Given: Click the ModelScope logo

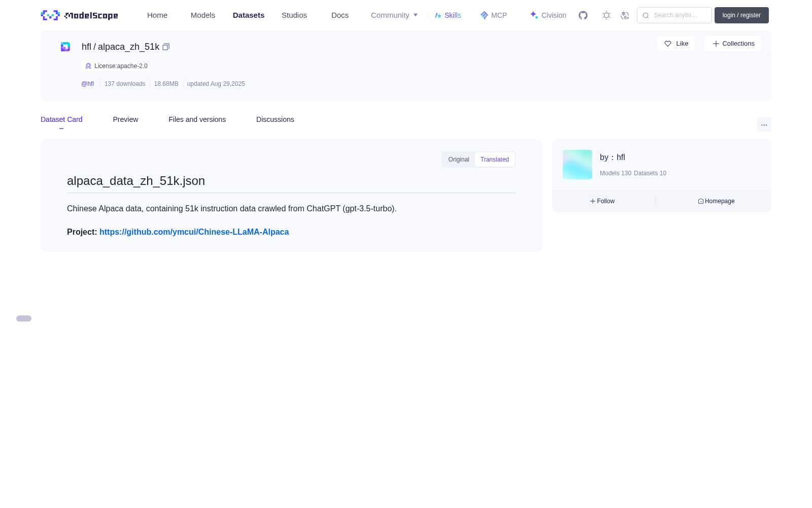Looking at the screenshot, I should [x=79, y=15].
